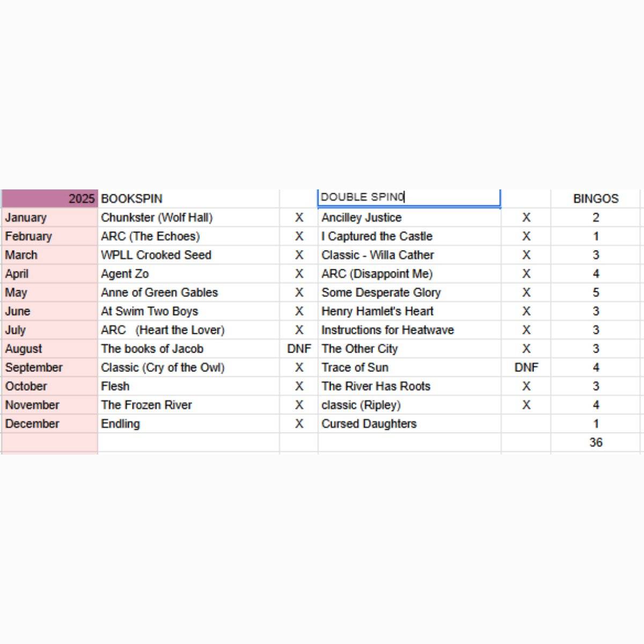Click the bingo count 5 in May row

click(596, 292)
